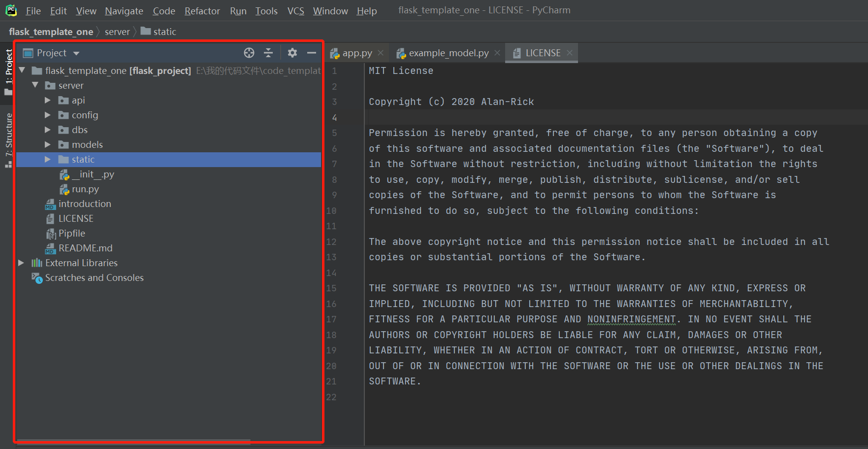Click the Project view window icon
868x449 pixels.
28,53
